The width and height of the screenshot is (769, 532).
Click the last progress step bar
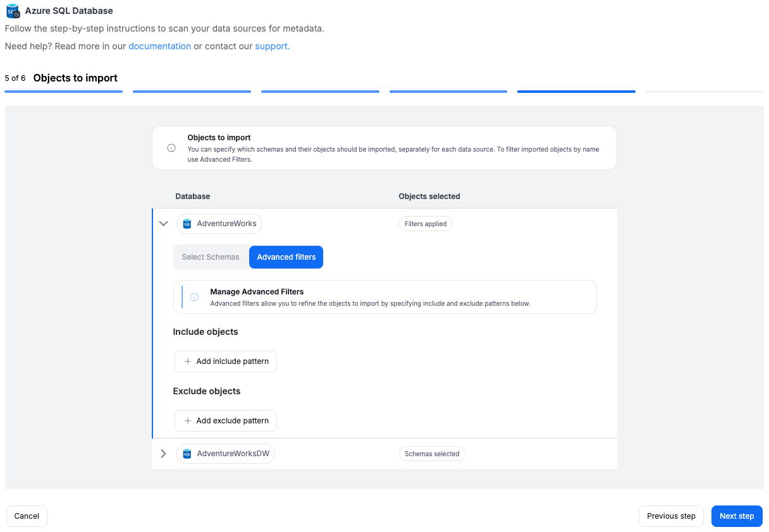(x=704, y=92)
